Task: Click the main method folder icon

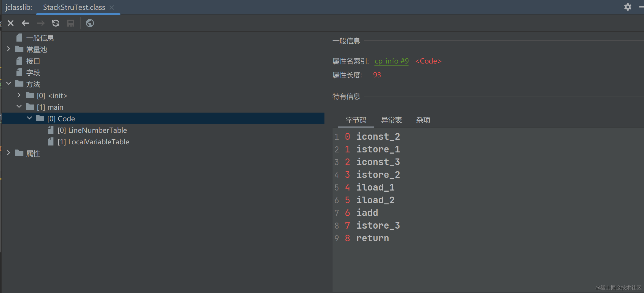Action: [x=30, y=107]
